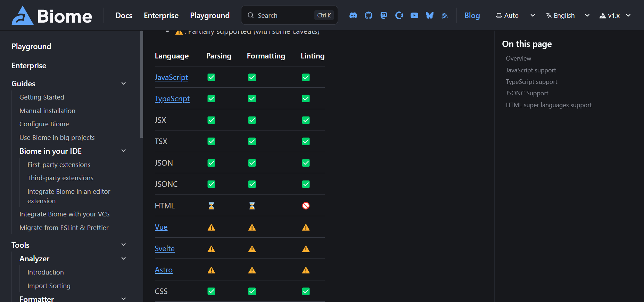Click HTML parsing hourglass icon

point(211,206)
